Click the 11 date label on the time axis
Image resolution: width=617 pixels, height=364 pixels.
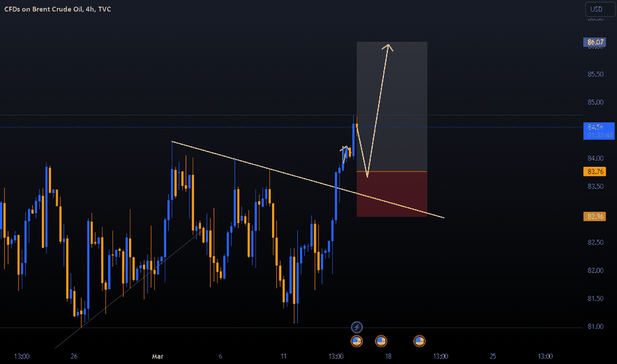[283, 357]
